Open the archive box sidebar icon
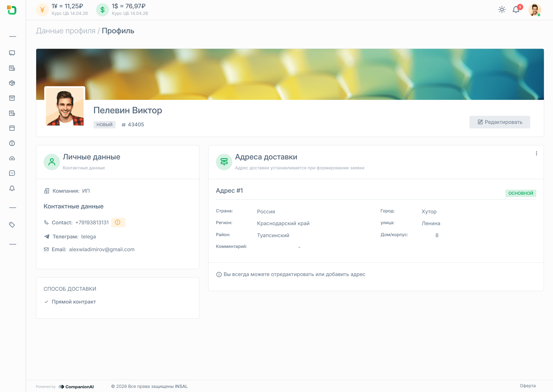Viewport: 553px width, 392px height. [12, 98]
